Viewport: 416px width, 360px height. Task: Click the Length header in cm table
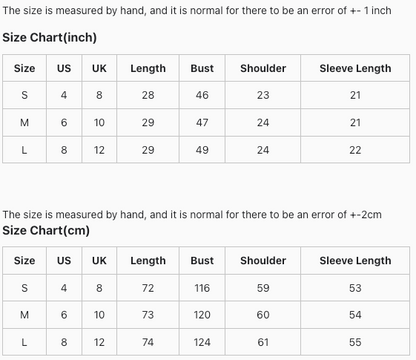tap(148, 261)
